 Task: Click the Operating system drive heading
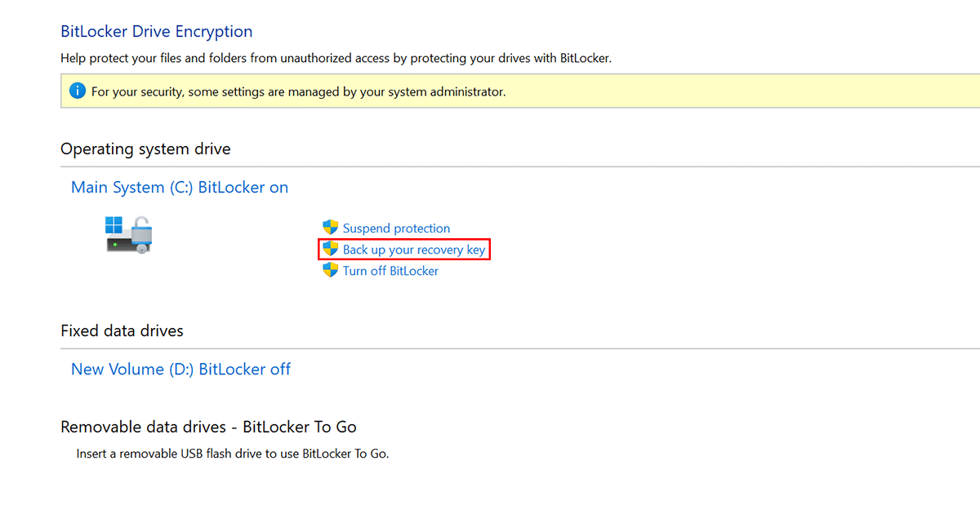pyautogui.click(x=145, y=149)
